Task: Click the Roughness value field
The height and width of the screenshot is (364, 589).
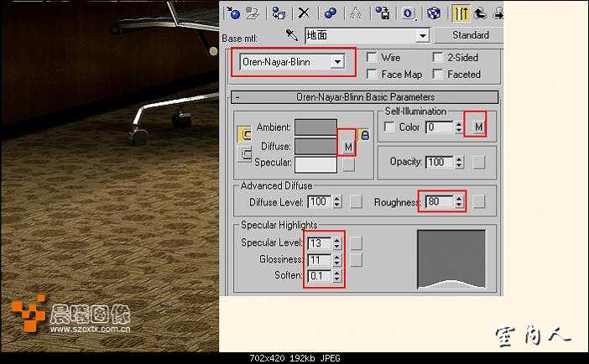Action: tap(440, 202)
